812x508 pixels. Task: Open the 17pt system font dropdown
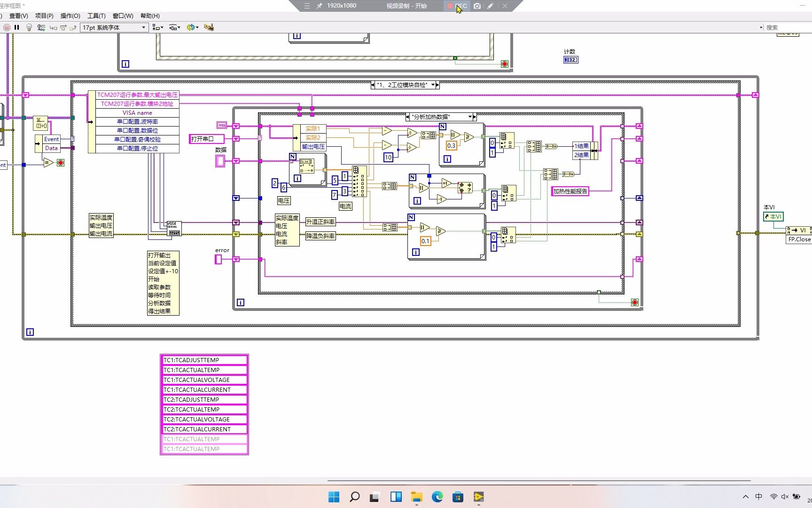(x=114, y=28)
